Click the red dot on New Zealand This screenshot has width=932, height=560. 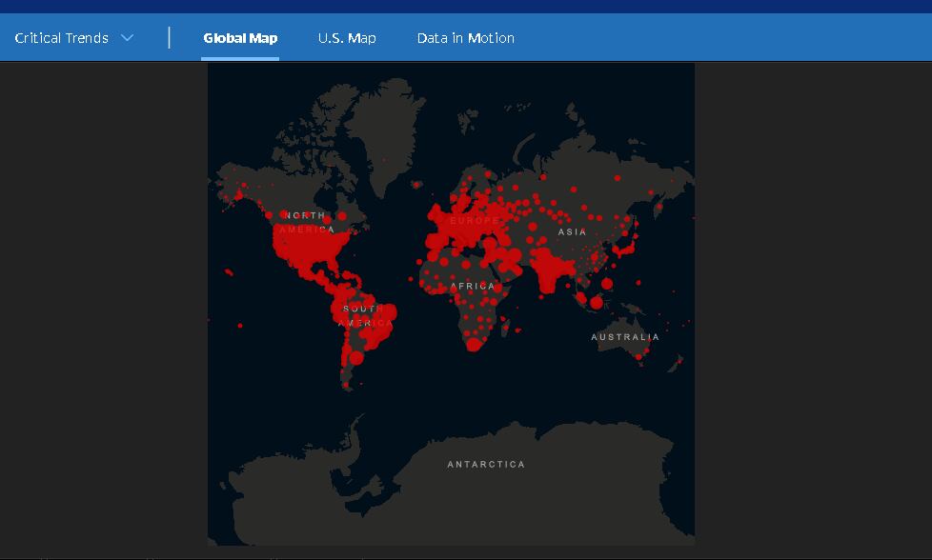679,362
